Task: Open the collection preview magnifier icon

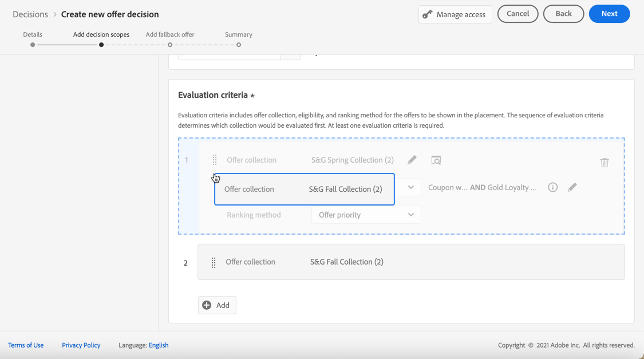Action: (436, 160)
